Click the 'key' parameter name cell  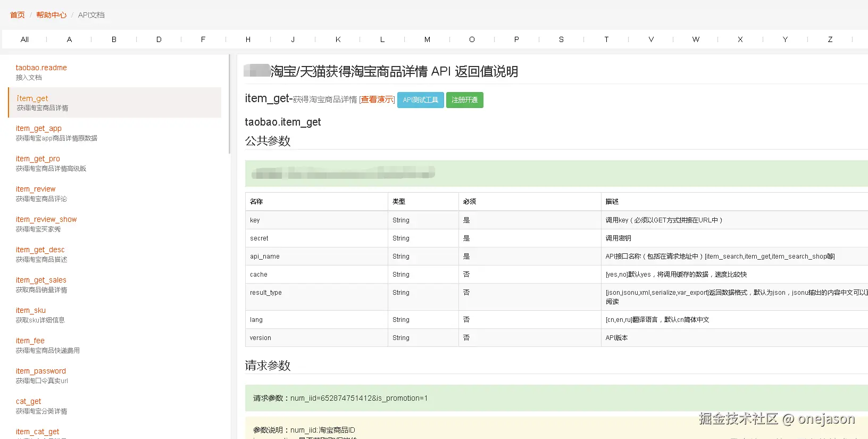pos(316,220)
